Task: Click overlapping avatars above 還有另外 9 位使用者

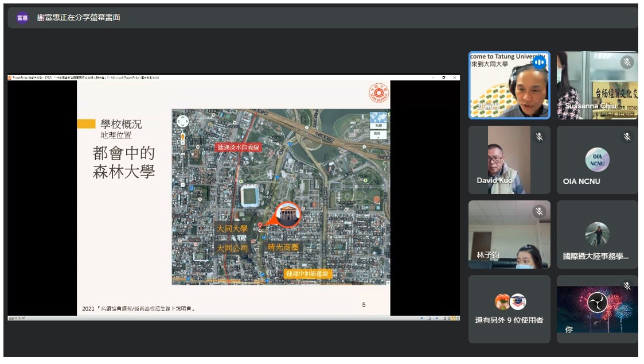Action: click(510, 302)
